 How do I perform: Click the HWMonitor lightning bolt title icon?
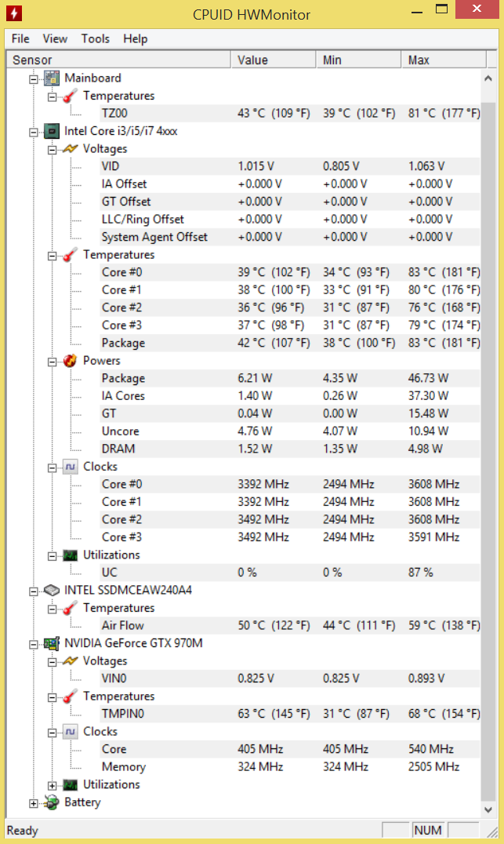pyautogui.click(x=14, y=13)
